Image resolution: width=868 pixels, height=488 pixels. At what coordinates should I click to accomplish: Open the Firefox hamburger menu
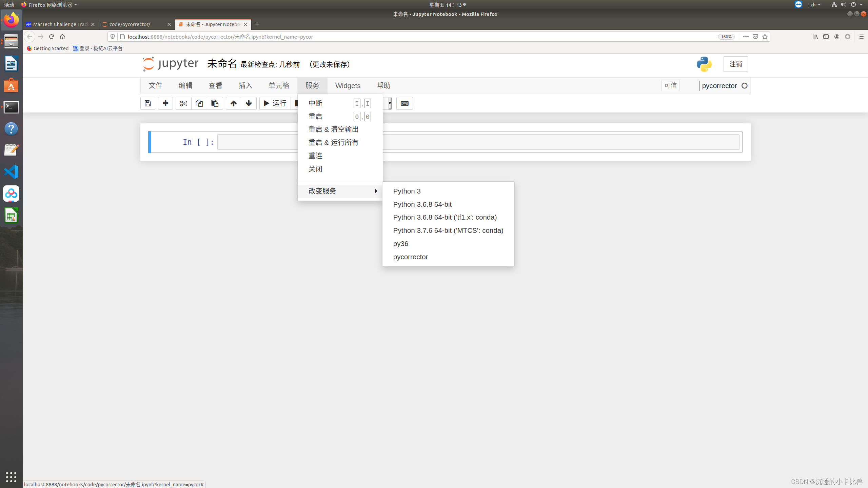click(x=862, y=37)
